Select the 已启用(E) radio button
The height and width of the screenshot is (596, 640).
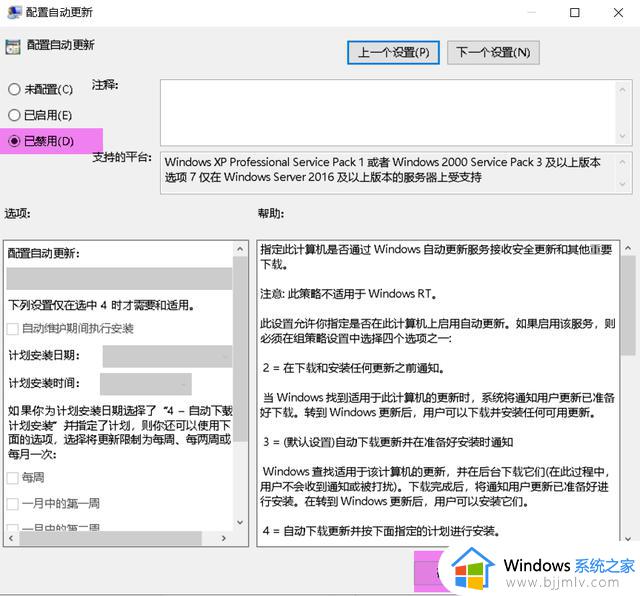tap(14, 115)
